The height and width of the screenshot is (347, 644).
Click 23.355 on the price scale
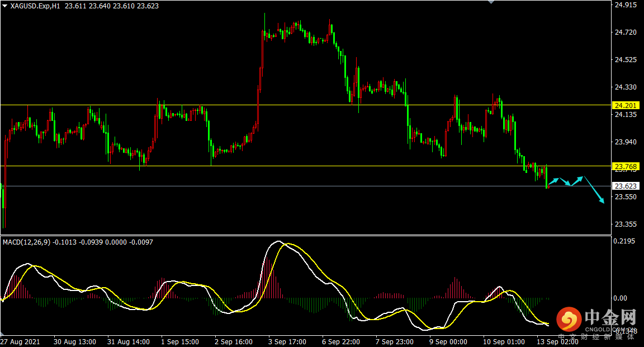click(626, 224)
